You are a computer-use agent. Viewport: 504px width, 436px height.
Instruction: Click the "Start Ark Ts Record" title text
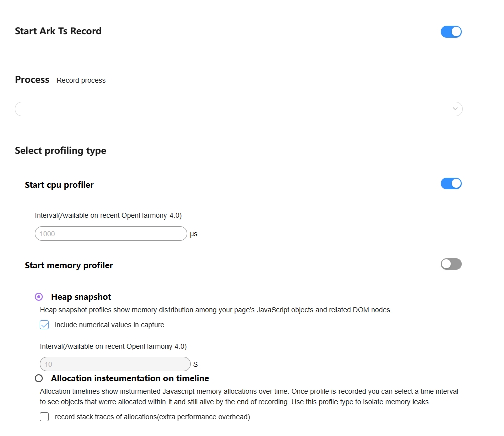(58, 31)
